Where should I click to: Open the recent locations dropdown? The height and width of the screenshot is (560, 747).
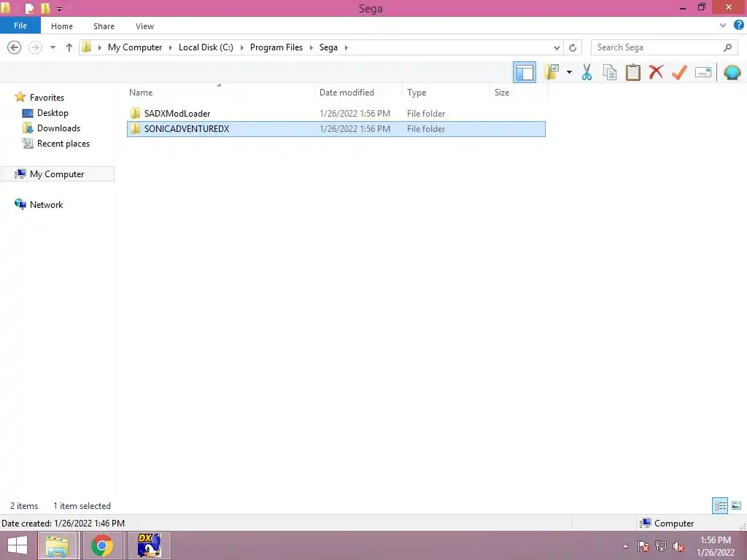53,47
